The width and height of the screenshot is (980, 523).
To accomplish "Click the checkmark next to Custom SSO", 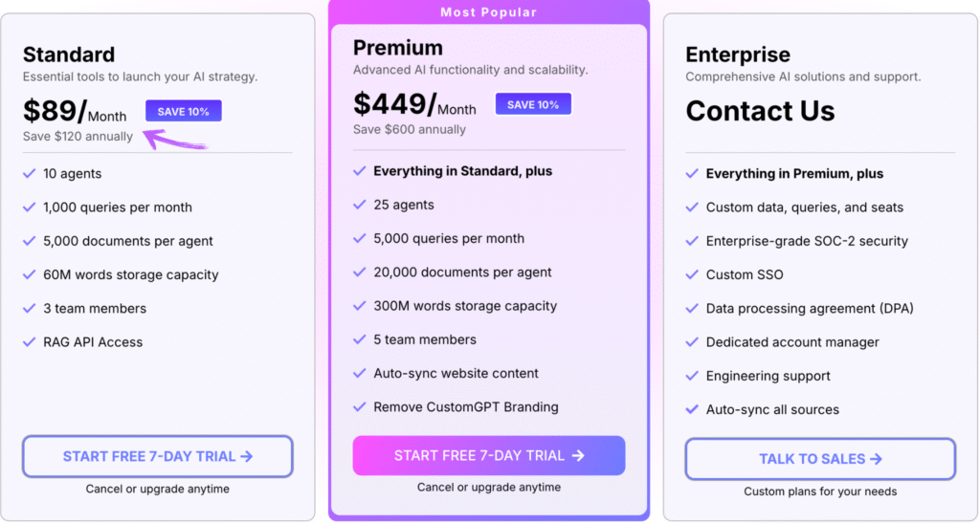I will pos(692,274).
